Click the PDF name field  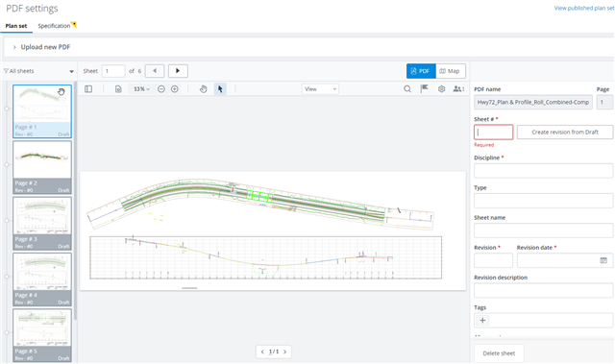click(x=533, y=102)
